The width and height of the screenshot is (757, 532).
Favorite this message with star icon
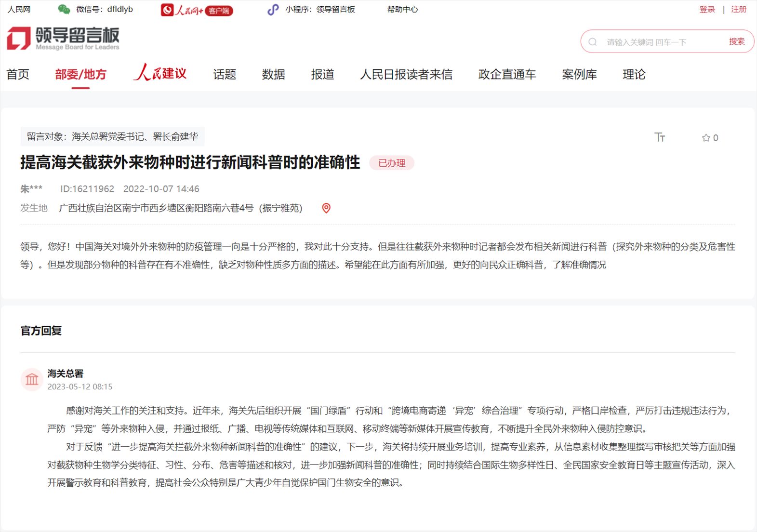tap(706, 138)
